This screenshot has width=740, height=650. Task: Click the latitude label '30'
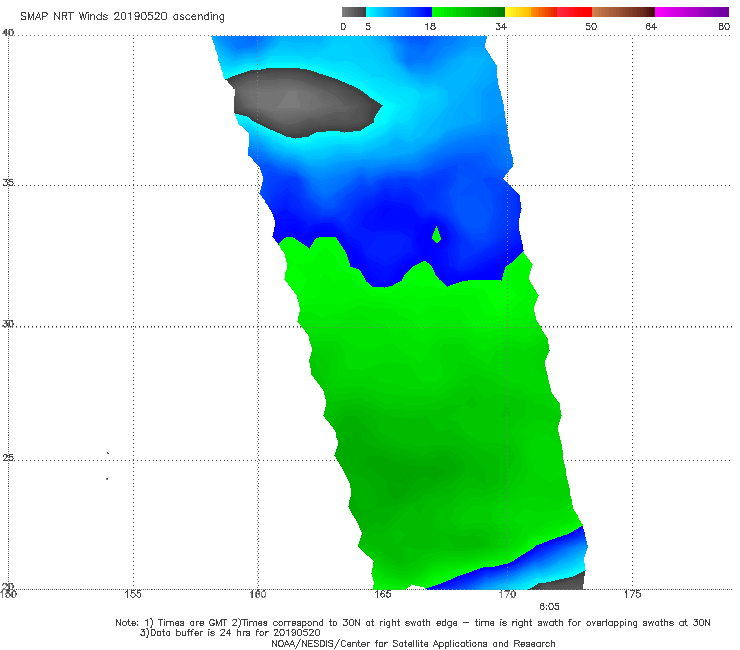pos(8,324)
